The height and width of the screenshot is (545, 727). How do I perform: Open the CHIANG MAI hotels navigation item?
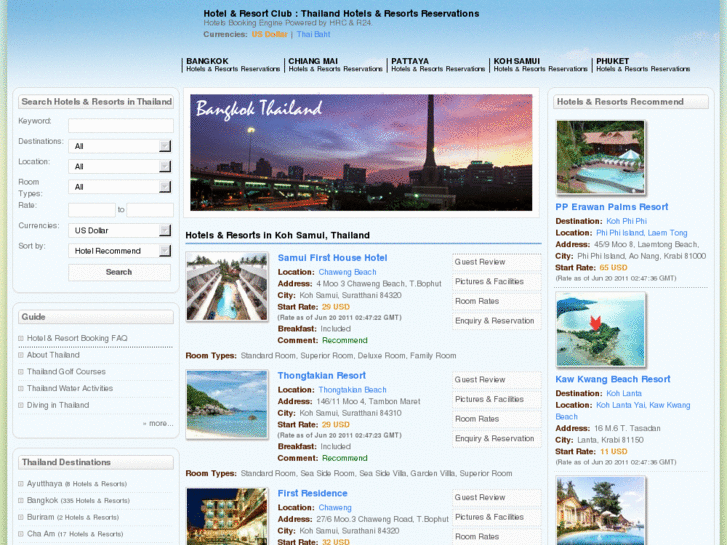(x=335, y=64)
